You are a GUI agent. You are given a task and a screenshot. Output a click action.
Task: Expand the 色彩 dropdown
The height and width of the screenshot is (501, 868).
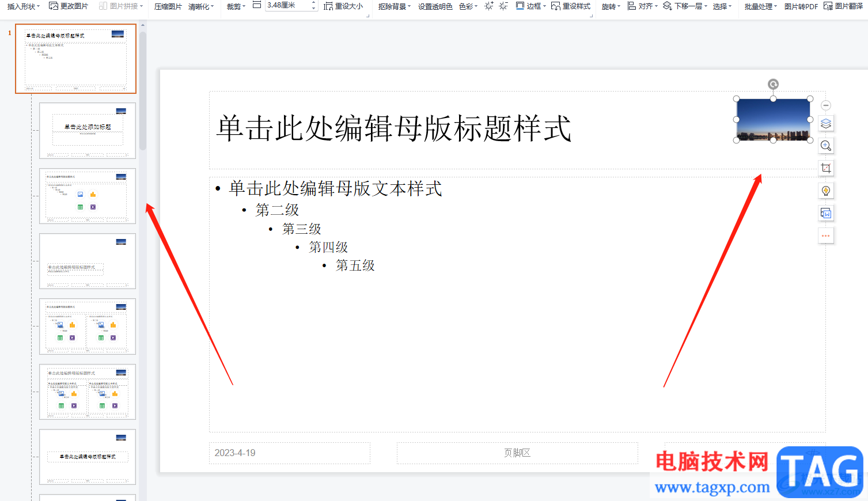468,6
